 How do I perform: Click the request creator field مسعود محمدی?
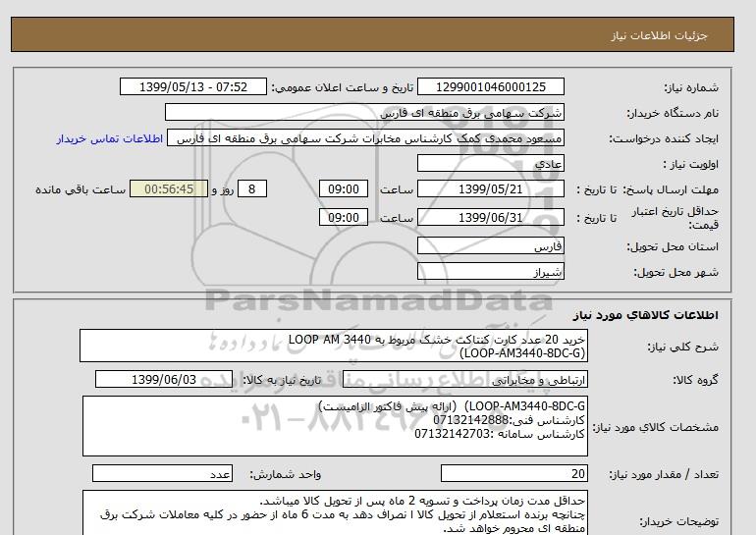tap(365, 138)
